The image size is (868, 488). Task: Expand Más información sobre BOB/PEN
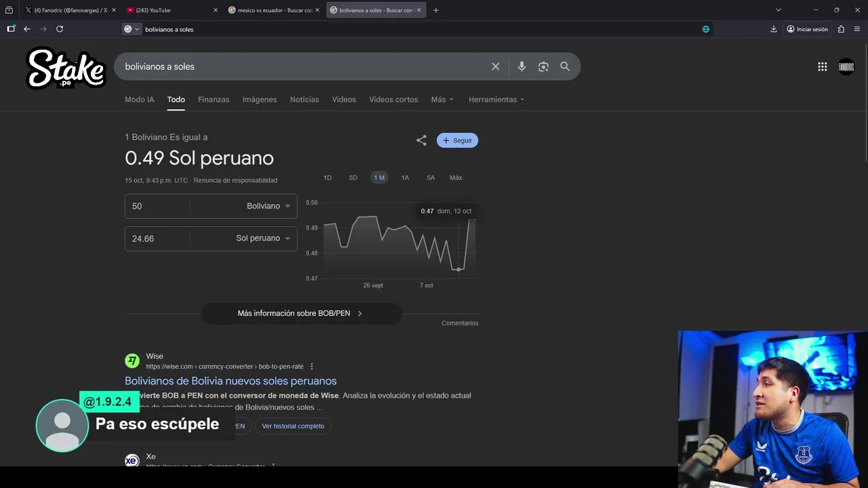[301, 313]
